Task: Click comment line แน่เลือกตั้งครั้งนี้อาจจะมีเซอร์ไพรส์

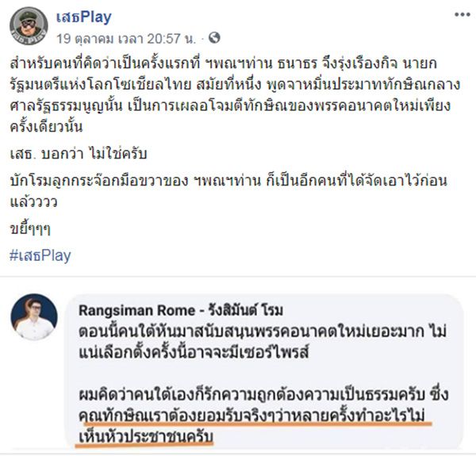Action: click(x=194, y=353)
